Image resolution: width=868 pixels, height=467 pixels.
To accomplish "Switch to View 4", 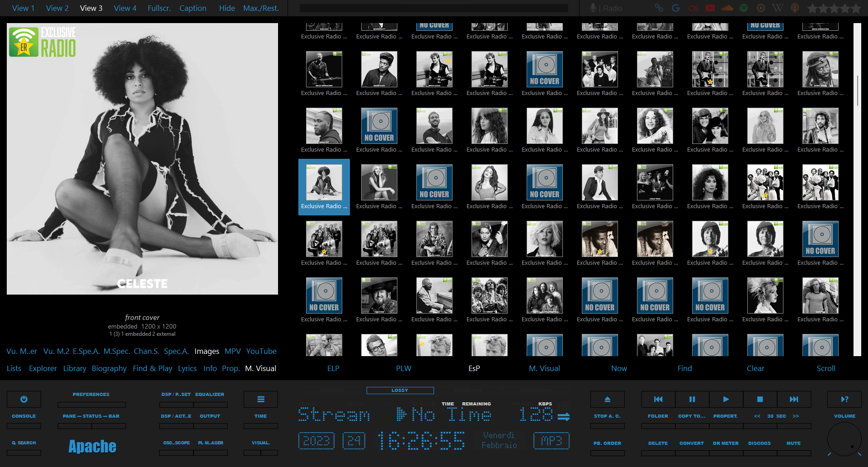I will pyautogui.click(x=125, y=8).
